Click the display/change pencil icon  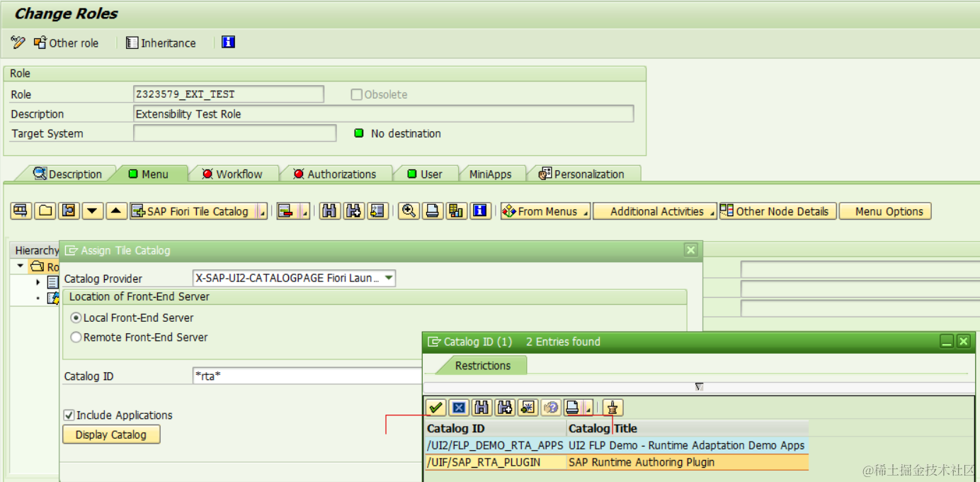click(18, 43)
